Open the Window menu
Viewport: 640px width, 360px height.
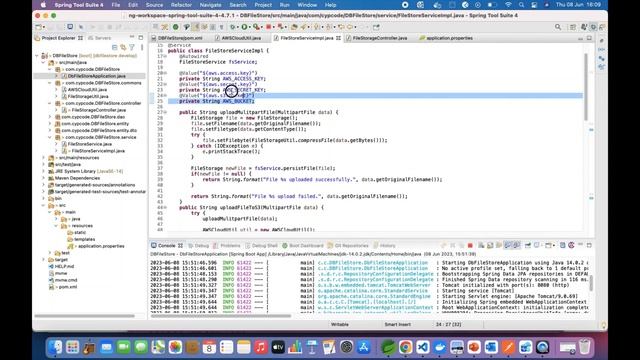click(307, 5)
